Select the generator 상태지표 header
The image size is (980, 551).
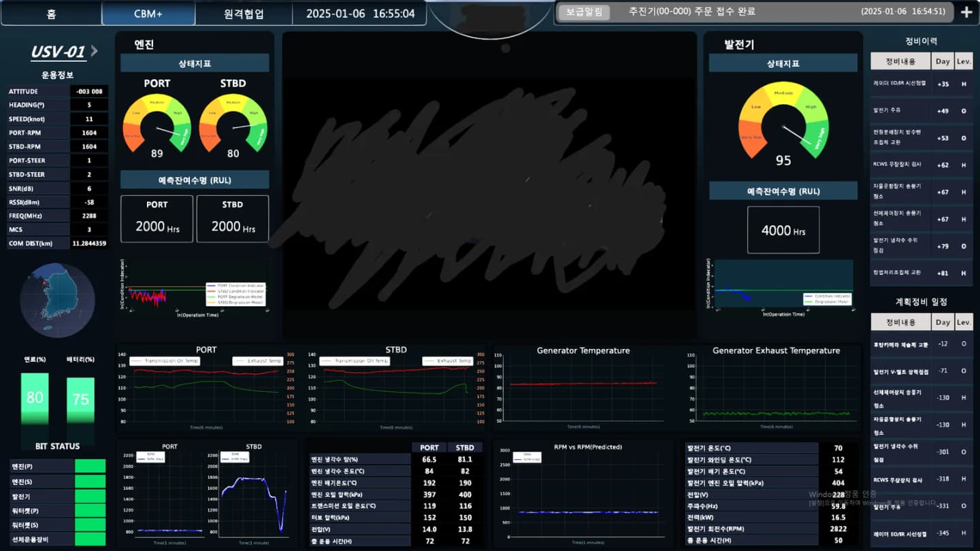point(783,63)
